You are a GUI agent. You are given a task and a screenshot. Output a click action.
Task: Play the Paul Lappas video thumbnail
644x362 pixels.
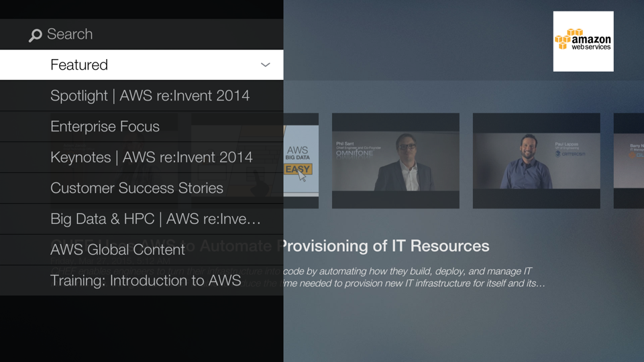click(x=536, y=161)
